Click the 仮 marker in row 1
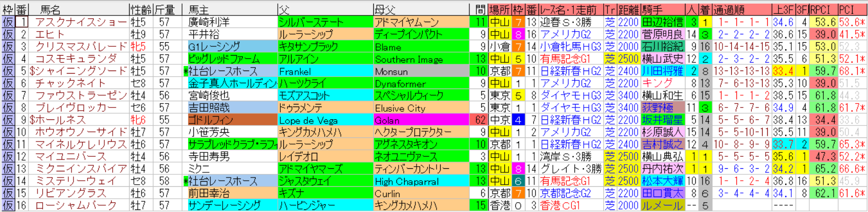 (8, 22)
